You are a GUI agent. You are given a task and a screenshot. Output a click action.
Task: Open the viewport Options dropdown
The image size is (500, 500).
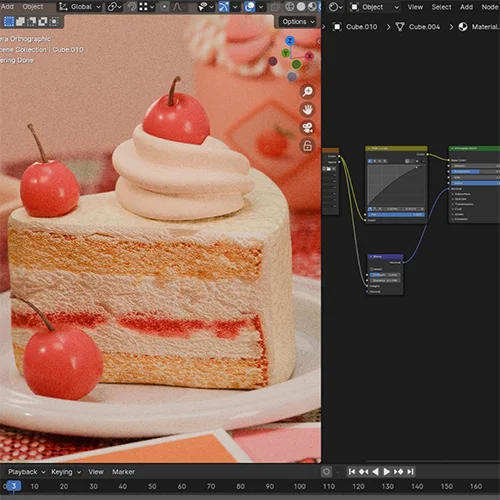[298, 22]
